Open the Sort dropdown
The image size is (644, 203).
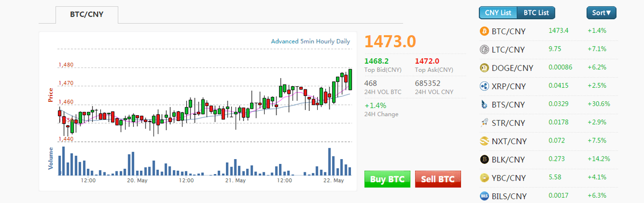point(602,12)
